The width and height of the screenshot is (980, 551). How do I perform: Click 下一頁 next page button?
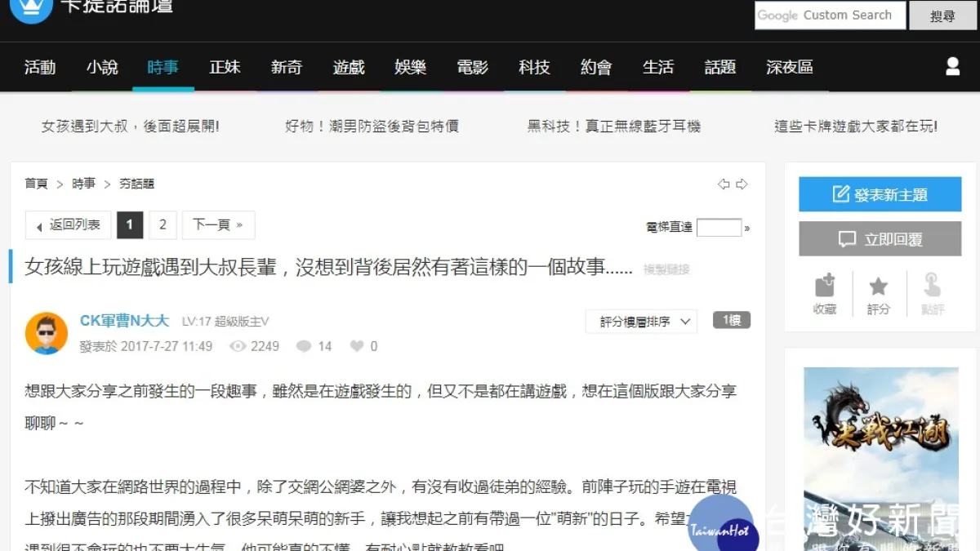[x=218, y=224]
